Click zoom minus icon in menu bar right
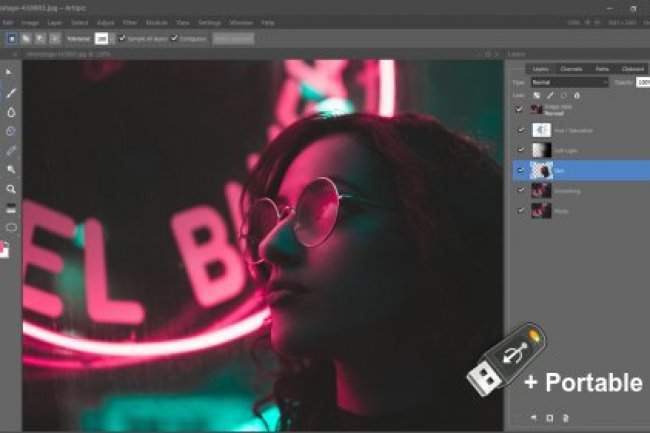This screenshot has height=433, width=650. pos(597,22)
